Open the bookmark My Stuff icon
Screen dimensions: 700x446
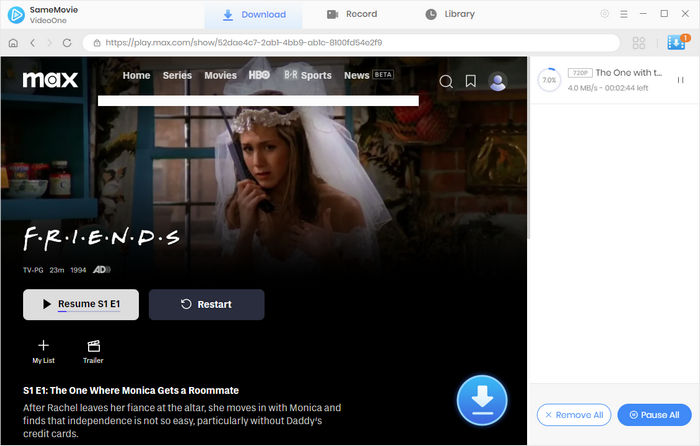pos(471,81)
